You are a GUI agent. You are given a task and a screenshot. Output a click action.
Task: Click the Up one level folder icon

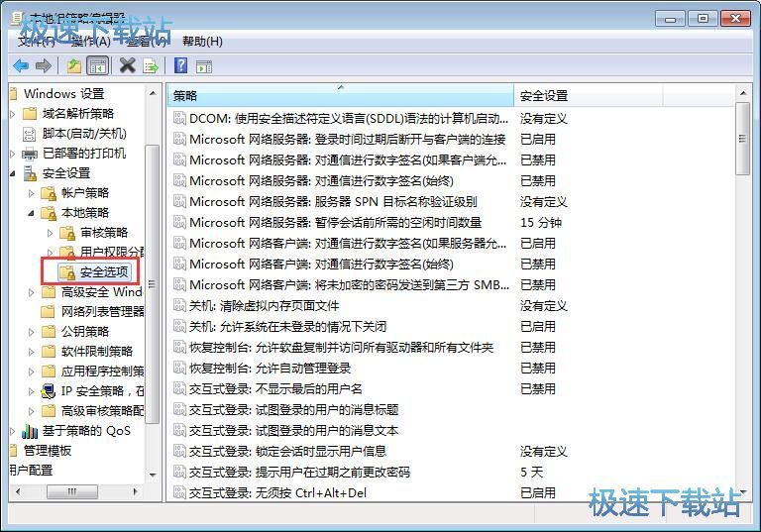click(x=73, y=65)
